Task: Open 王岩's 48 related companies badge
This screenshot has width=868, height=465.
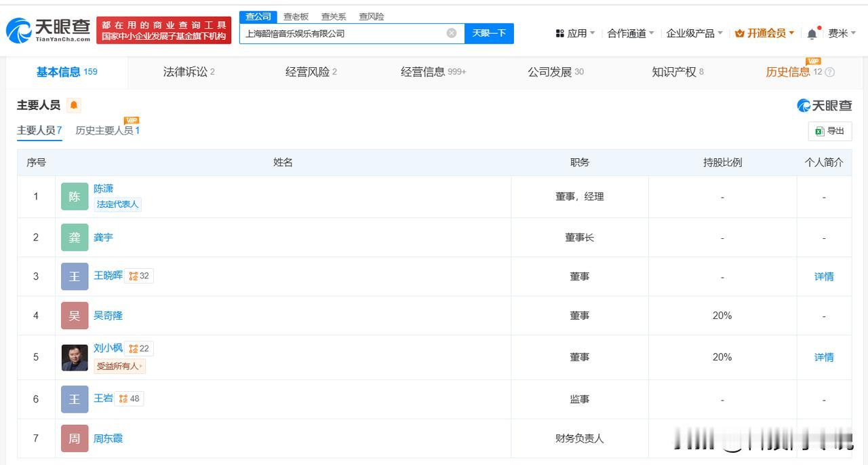Action: [130, 398]
